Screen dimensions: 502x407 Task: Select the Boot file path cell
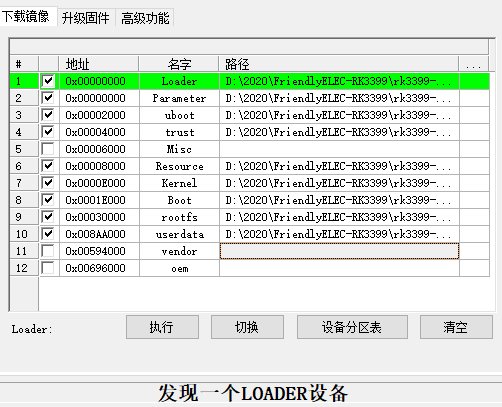339,200
